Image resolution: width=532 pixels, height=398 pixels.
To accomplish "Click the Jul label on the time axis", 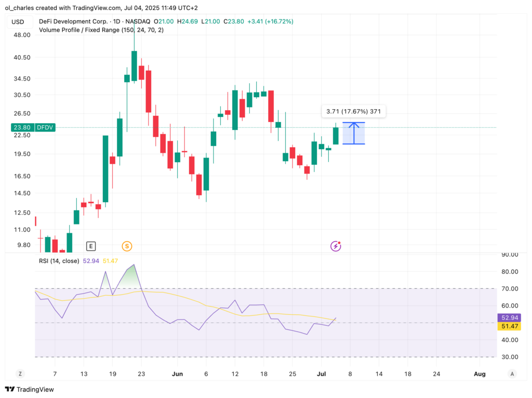I will pos(321,374).
